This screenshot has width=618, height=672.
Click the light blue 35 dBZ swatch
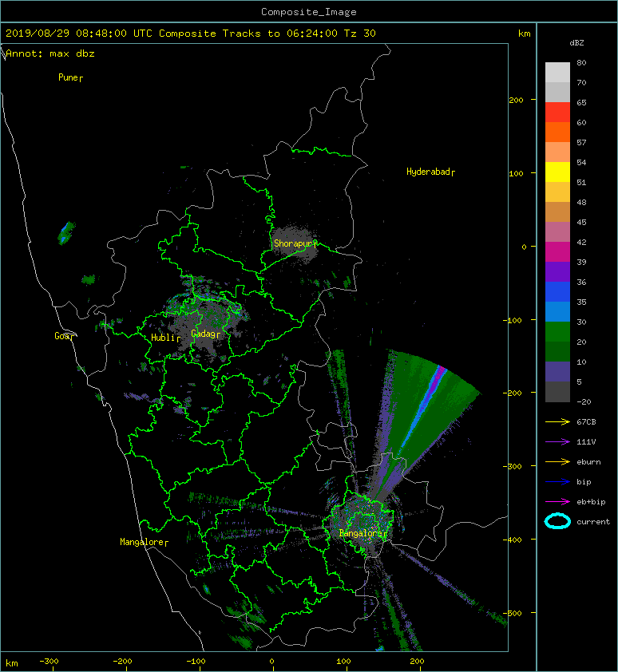coord(557,311)
